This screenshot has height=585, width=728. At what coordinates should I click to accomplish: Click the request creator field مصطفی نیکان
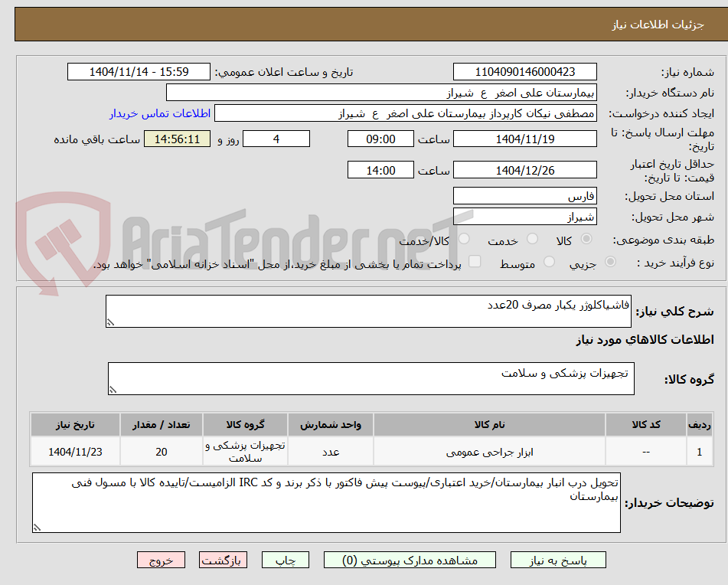click(x=405, y=114)
